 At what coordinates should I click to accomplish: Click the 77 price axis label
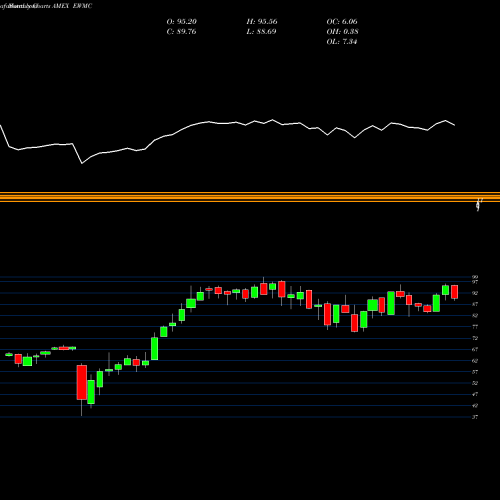[475, 327]
